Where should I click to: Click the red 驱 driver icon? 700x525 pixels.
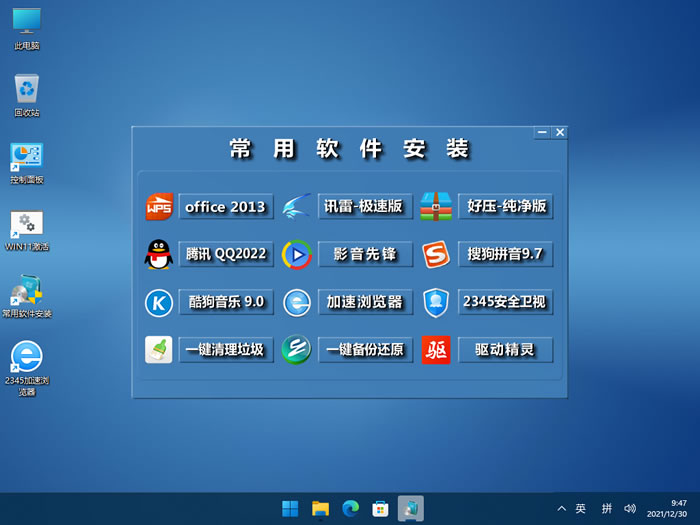(436, 350)
